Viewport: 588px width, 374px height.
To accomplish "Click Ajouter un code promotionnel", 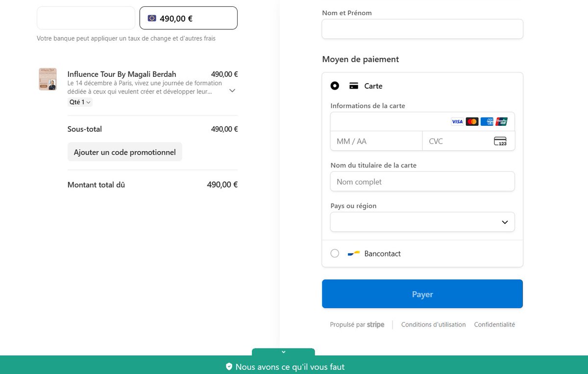I will coord(125,152).
